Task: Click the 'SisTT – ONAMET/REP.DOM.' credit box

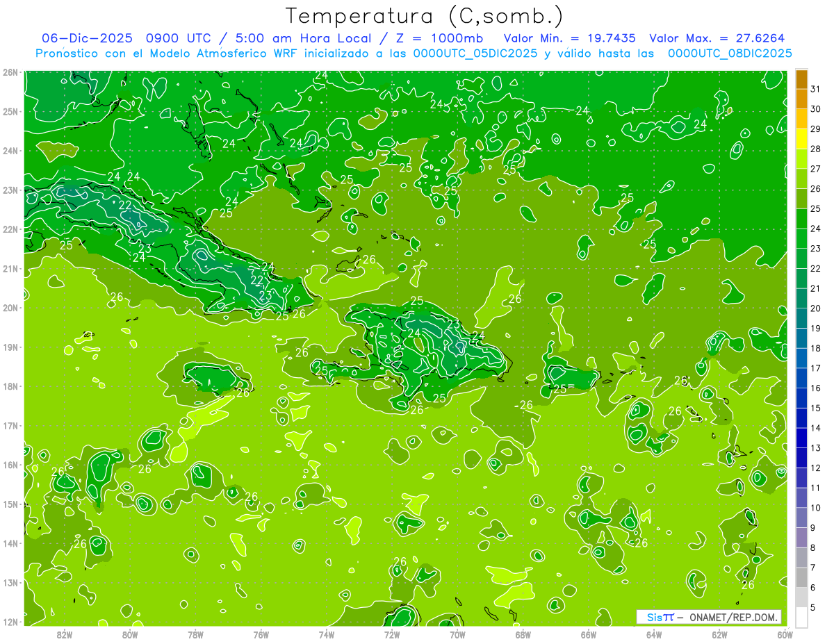Action: click(x=709, y=618)
